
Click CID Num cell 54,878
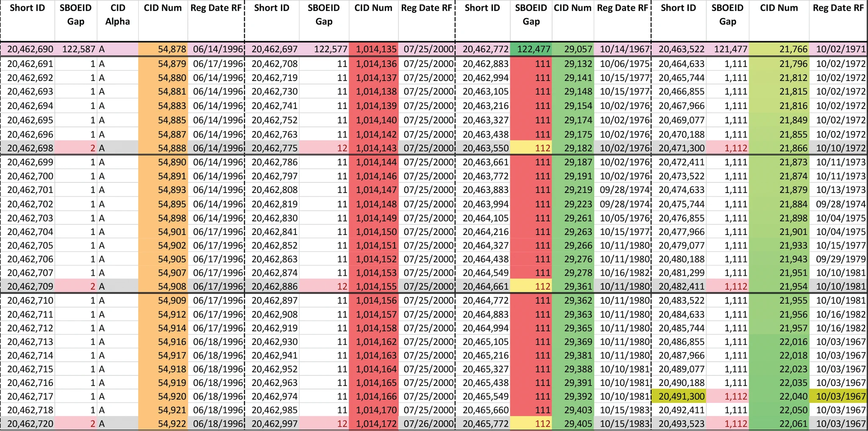tap(163, 49)
